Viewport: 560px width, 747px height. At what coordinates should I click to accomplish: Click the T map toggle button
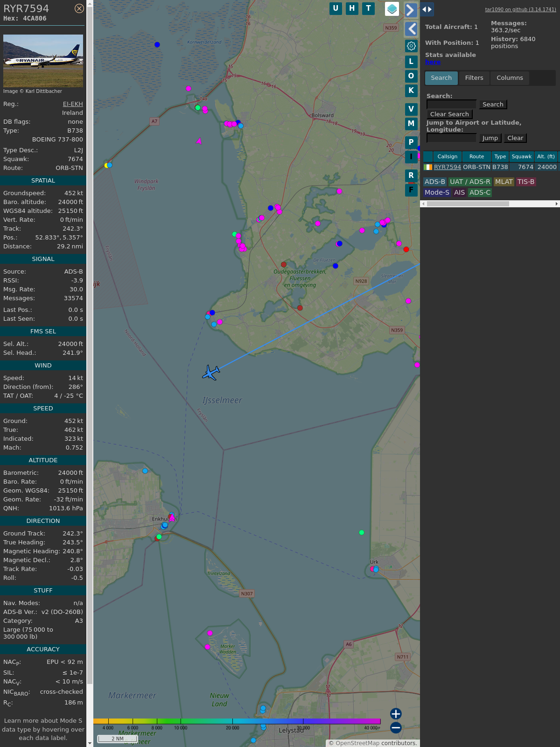click(x=369, y=8)
